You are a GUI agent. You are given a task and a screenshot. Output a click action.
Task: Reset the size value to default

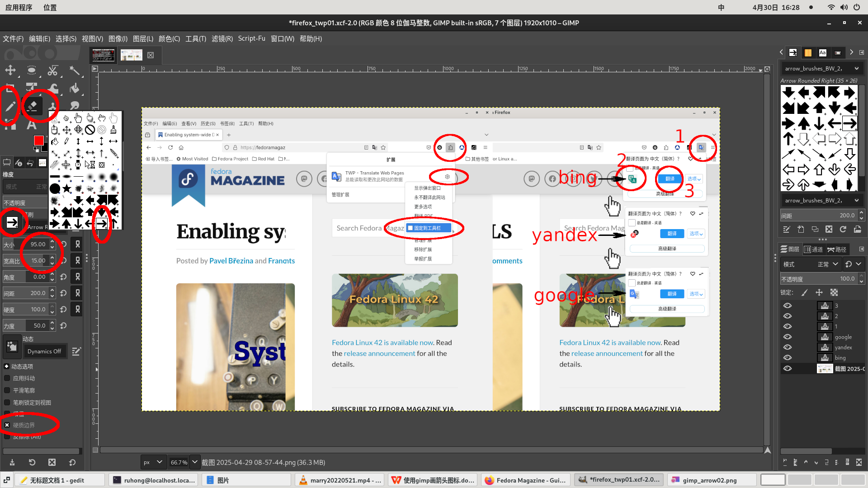click(x=64, y=244)
